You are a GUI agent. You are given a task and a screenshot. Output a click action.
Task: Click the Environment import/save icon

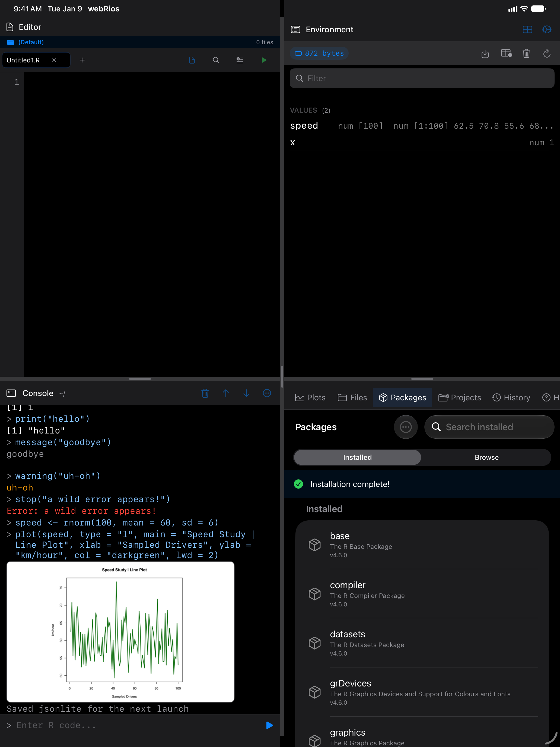pos(485,53)
